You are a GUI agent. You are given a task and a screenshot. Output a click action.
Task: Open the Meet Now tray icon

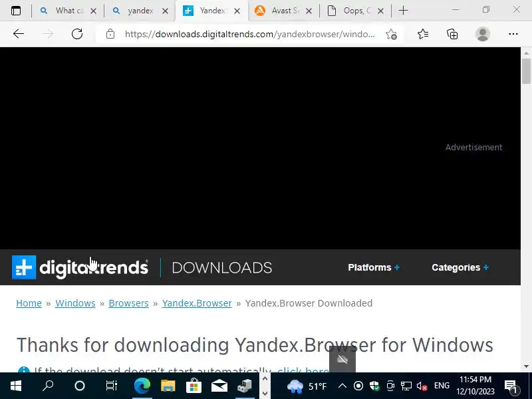(x=390, y=386)
